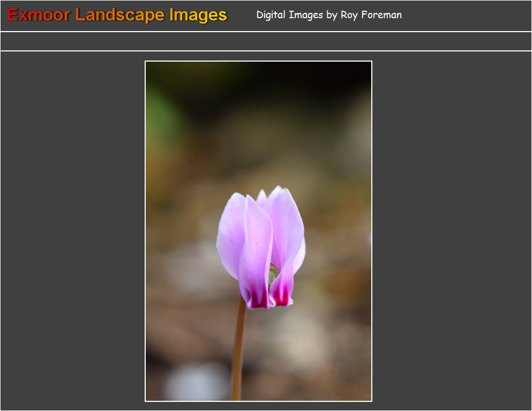This screenshot has width=532, height=411.
Task: Click the lower white divider line above the photo
Action: point(266,51)
